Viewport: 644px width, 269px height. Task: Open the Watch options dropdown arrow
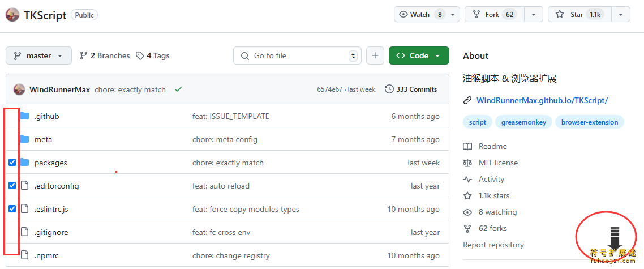(x=453, y=14)
